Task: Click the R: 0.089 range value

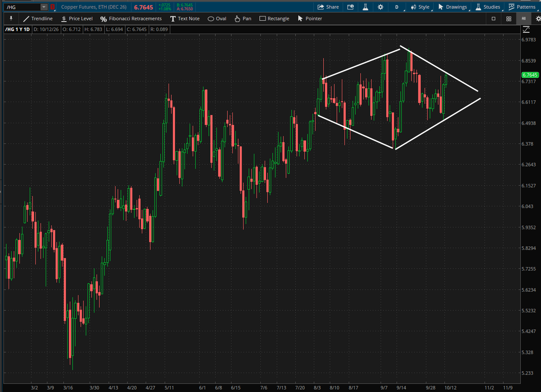Action: point(159,30)
